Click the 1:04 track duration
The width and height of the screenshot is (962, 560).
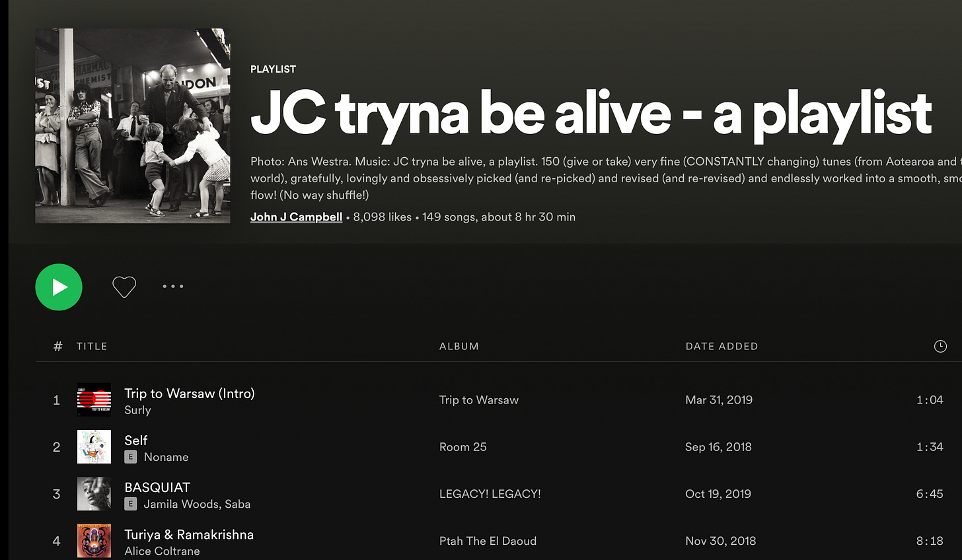pos(930,400)
